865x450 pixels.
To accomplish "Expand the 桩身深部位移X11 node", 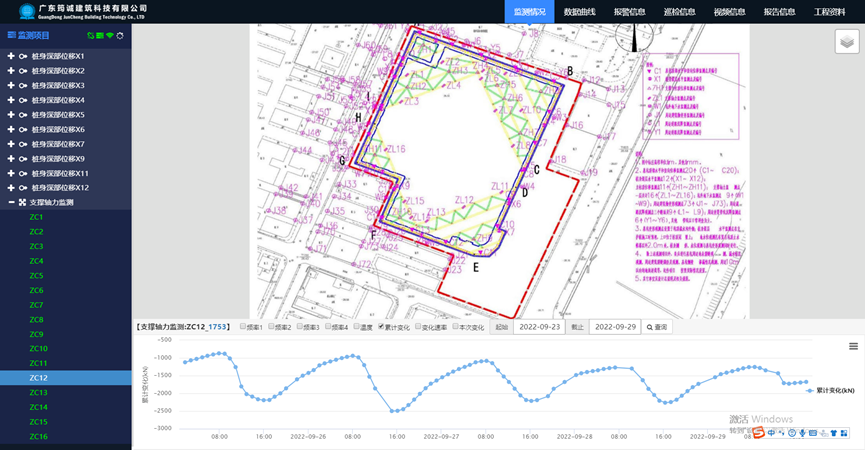I will [10, 173].
